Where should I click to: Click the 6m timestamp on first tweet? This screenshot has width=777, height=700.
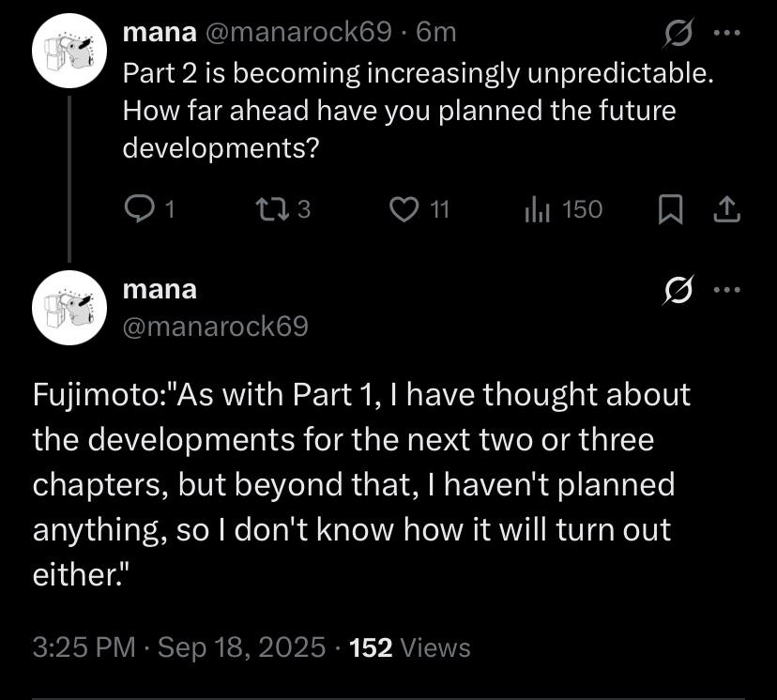tap(435, 33)
